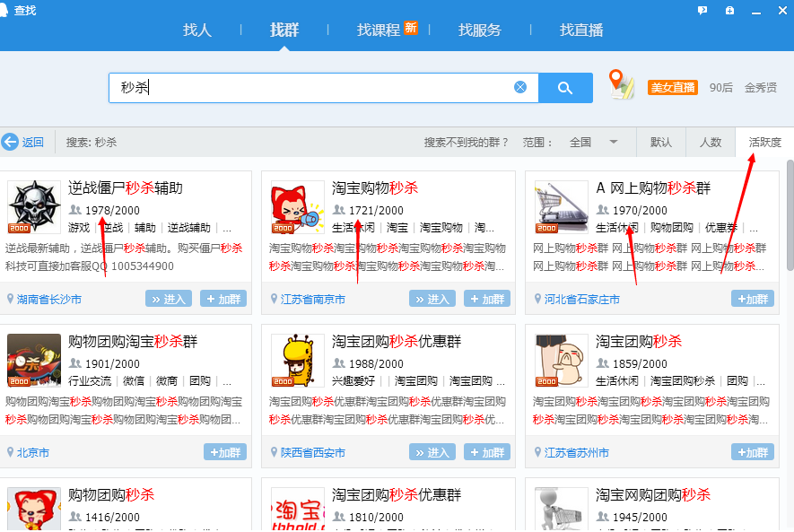This screenshot has height=532, width=794.
Task: Open the 陕西省西安市 location link
Action: pos(313,452)
